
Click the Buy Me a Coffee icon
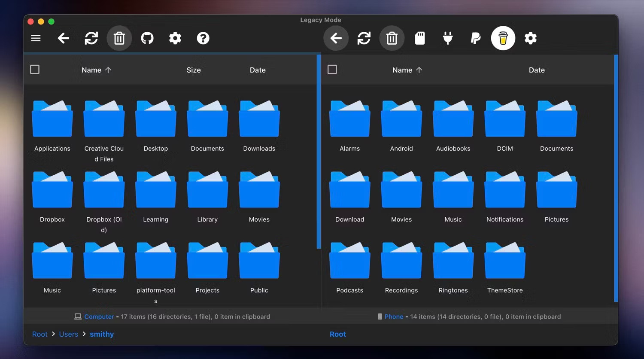503,38
